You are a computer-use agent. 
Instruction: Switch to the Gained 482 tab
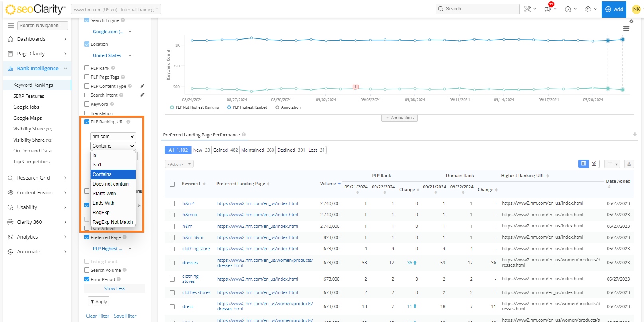[x=225, y=150]
